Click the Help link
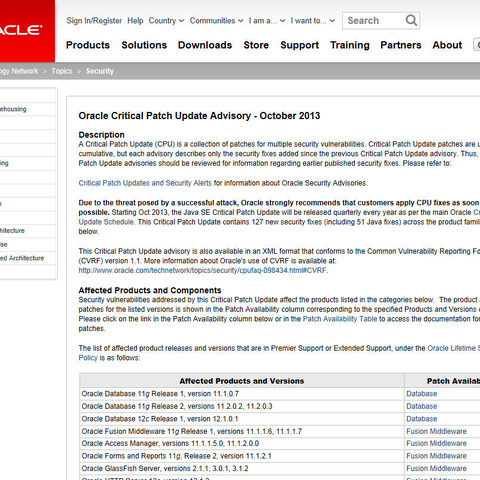Screen dimensions: 480x480 pos(135,21)
